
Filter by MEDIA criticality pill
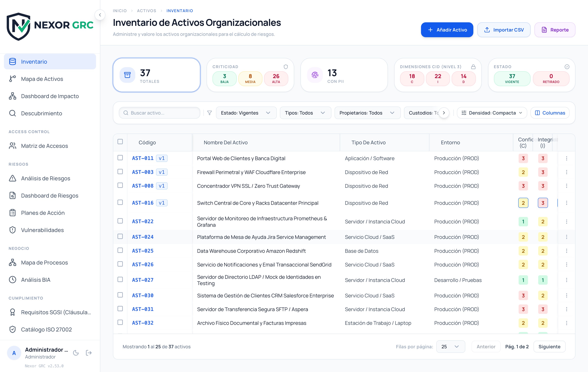[250, 79]
